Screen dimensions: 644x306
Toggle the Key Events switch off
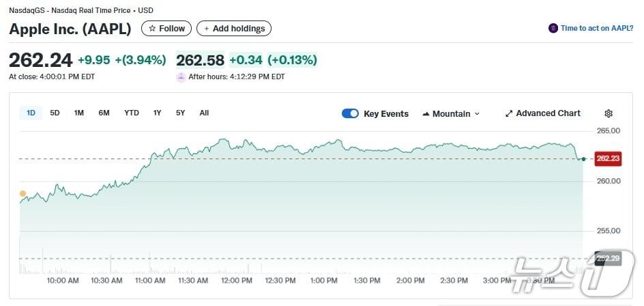click(350, 113)
